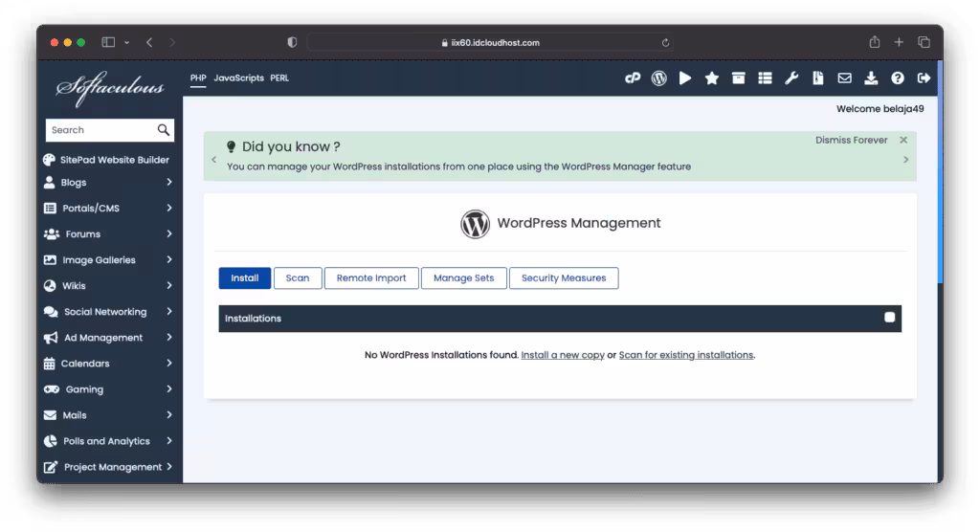The height and width of the screenshot is (532, 980).
Task: Dismiss the Did you know banner
Action: point(903,140)
